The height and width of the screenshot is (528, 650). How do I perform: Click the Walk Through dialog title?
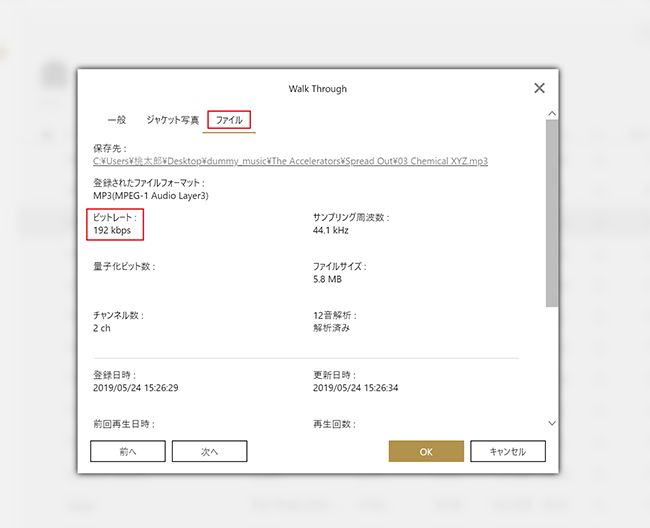(x=318, y=89)
